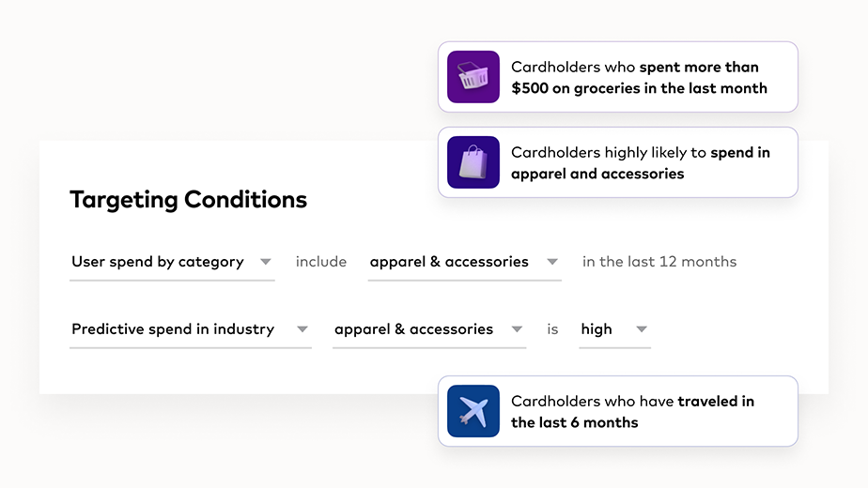Open the 'Predictive spend in industry' dropdown
868x488 pixels.
point(190,330)
